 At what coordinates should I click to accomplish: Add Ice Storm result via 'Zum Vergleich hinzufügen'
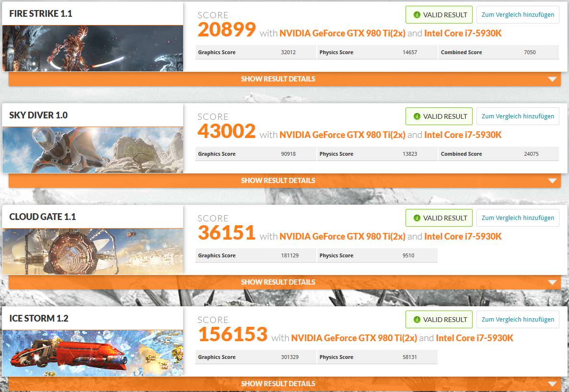coord(518,320)
